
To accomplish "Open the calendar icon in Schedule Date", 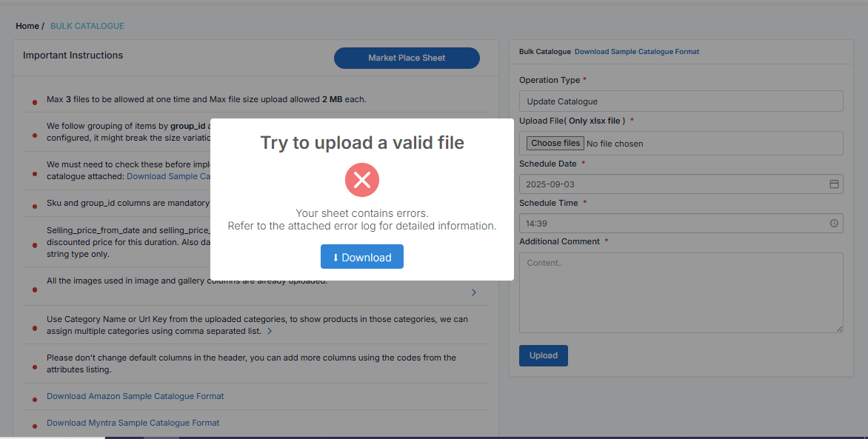I will tap(833, 184).
